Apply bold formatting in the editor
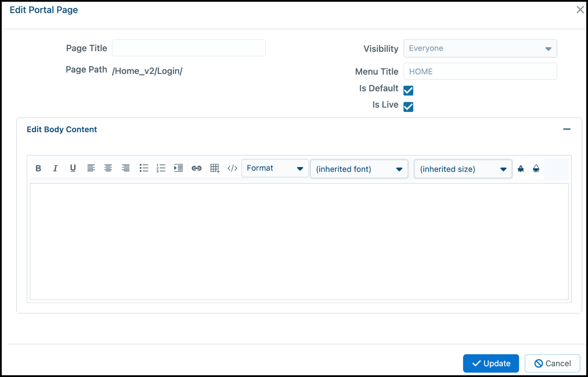The width and height of the screenshot is (588, 377). pos(38,168)
